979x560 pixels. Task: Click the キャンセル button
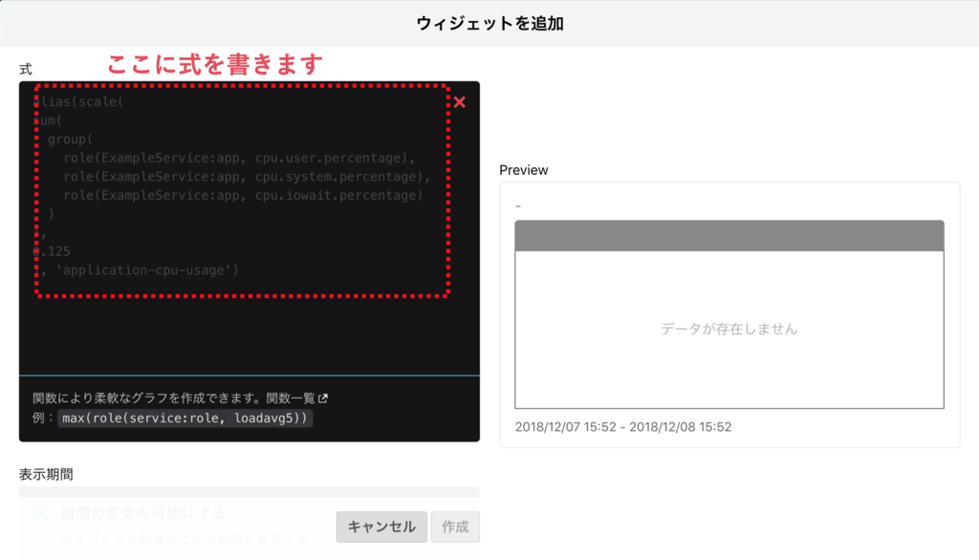tap(381, 527)
